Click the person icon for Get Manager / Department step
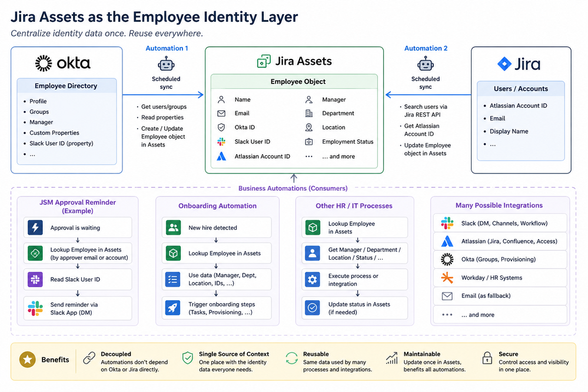 pos(313,253)
